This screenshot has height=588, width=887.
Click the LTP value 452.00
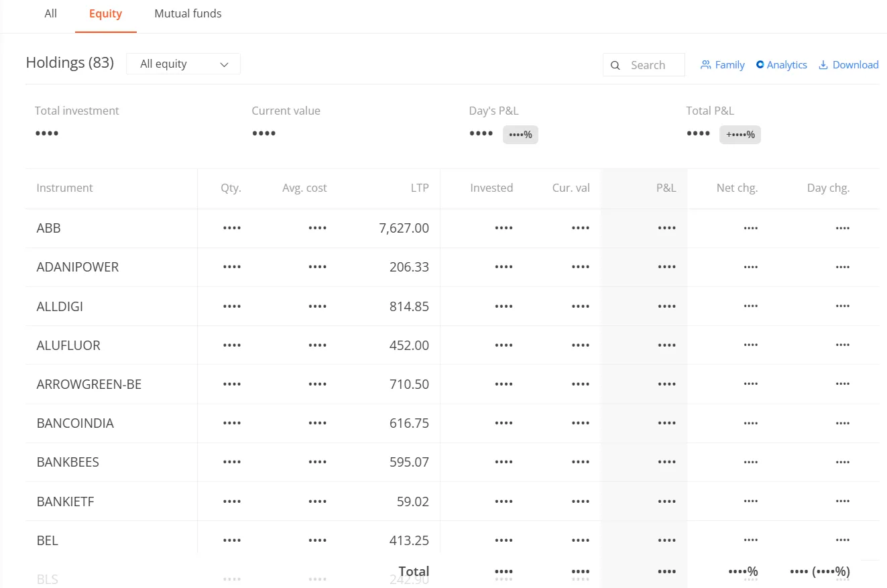click(409, 345)
